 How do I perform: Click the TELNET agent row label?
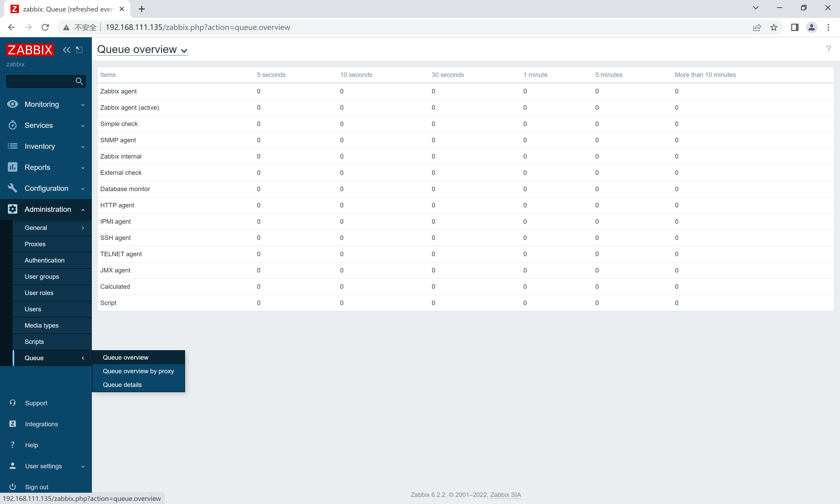pos(121,254)
